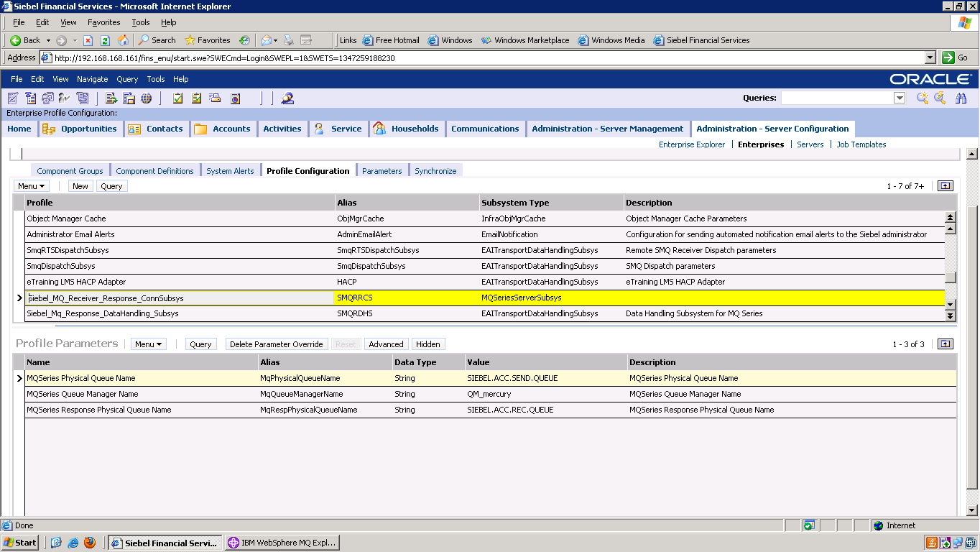
Task: Click the Hidden button
Action: click(x=428, y=344)
